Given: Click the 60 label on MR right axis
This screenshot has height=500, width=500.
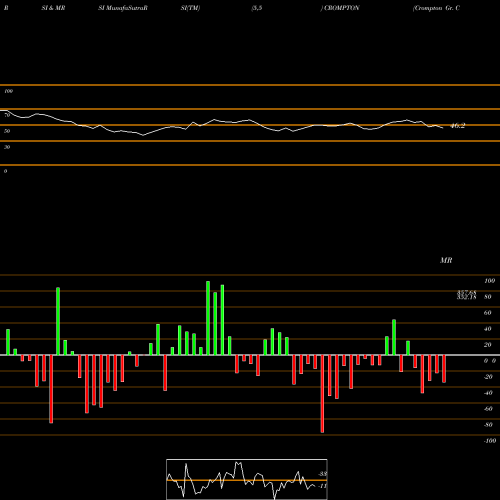Looking at the screenshot, I should (488, 313).
